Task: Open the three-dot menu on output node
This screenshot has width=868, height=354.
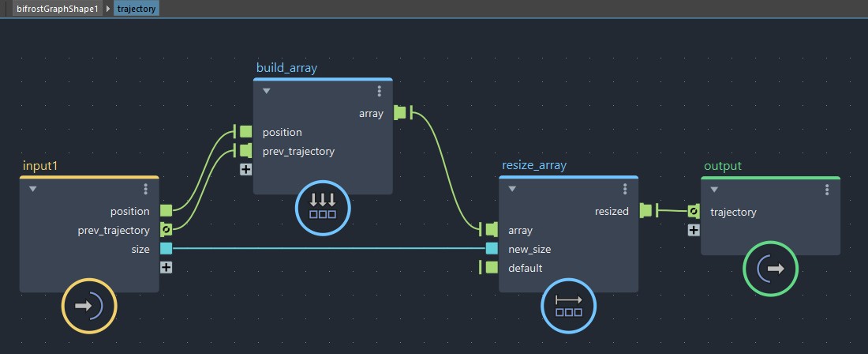Action: (827, 190)
